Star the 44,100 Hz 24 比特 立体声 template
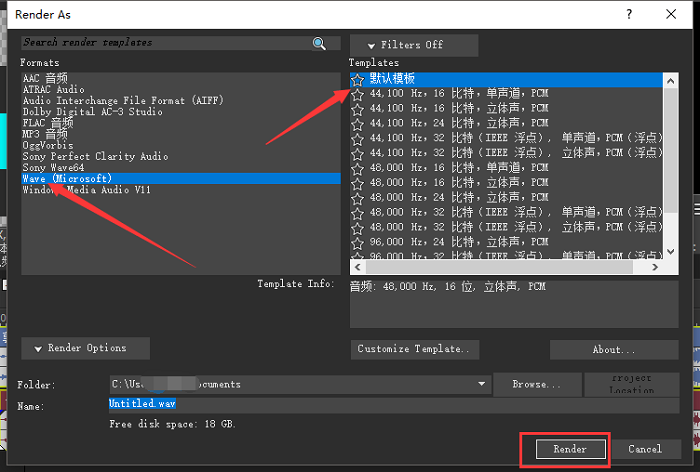Screen dimensions: 700x472 (x=357, y=124)
